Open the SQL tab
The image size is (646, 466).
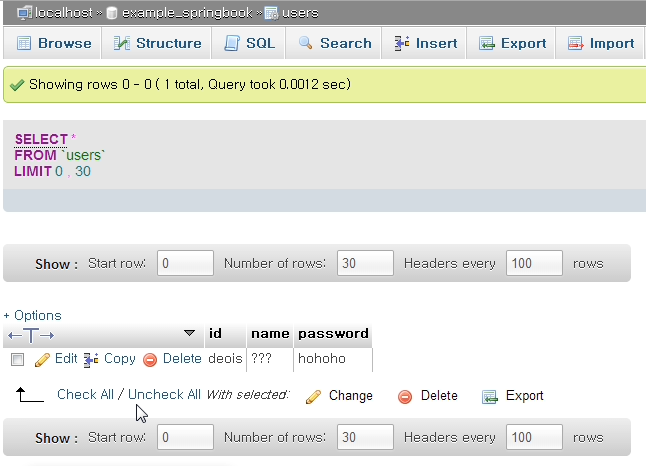[248, 43]
